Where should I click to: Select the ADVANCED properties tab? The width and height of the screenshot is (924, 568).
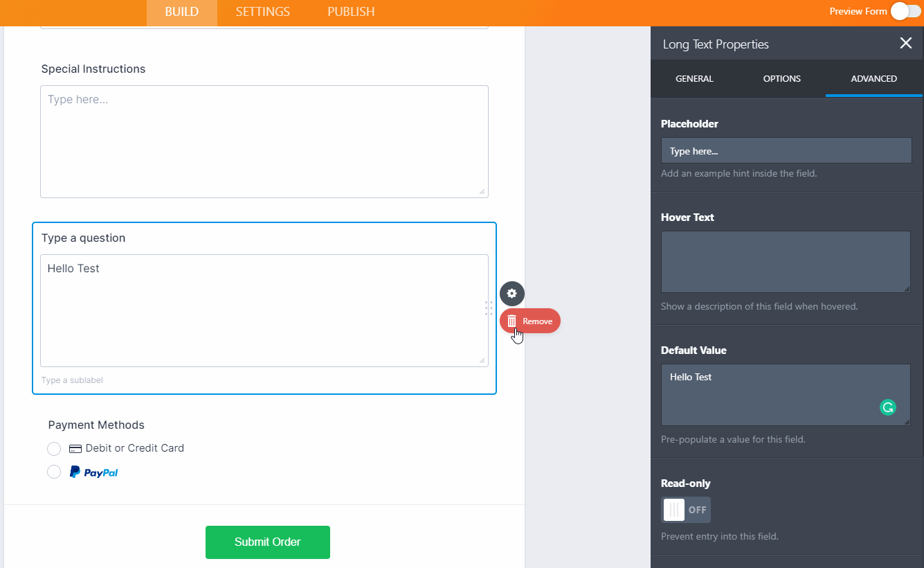pos(873,78)
